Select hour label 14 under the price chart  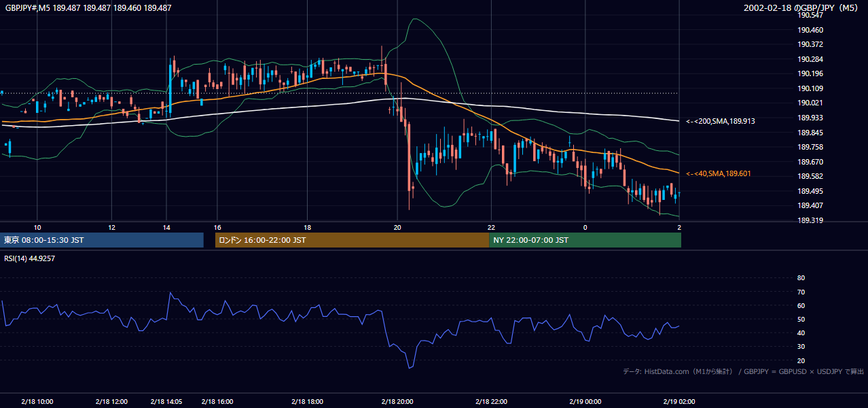pos(166,227)
